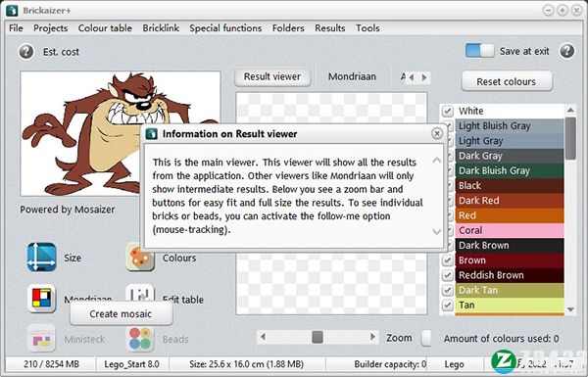The height and width of the screenshot is (377, 588).
Task: Open the Size settings icon
Action: [x=41, y=258]
